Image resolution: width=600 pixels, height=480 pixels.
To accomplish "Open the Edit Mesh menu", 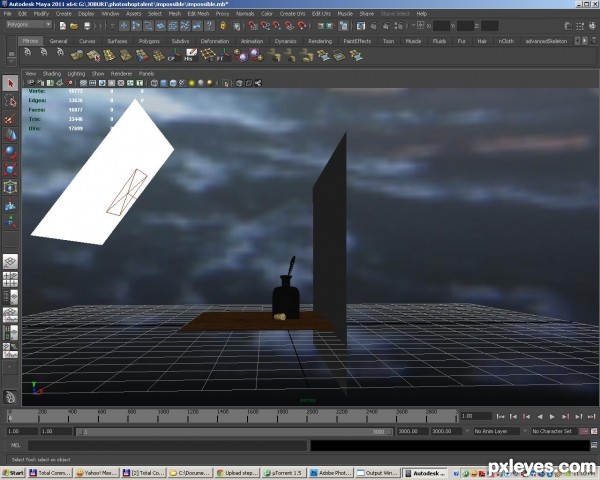I will pyautogui.click(x=198, y=14).
